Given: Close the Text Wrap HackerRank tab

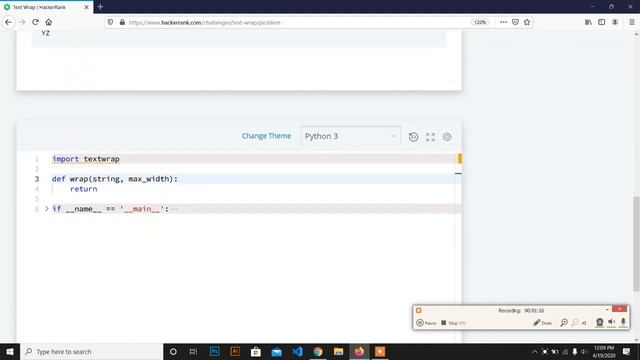Looking at the screenshot, I should 86,7.
